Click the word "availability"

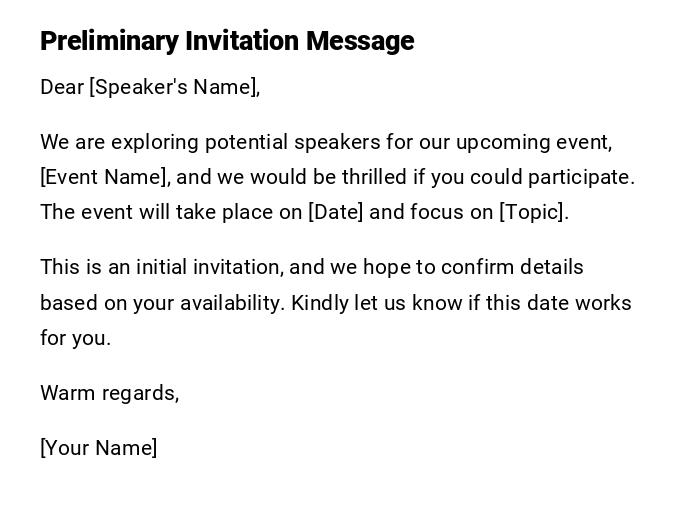[234, 303]
